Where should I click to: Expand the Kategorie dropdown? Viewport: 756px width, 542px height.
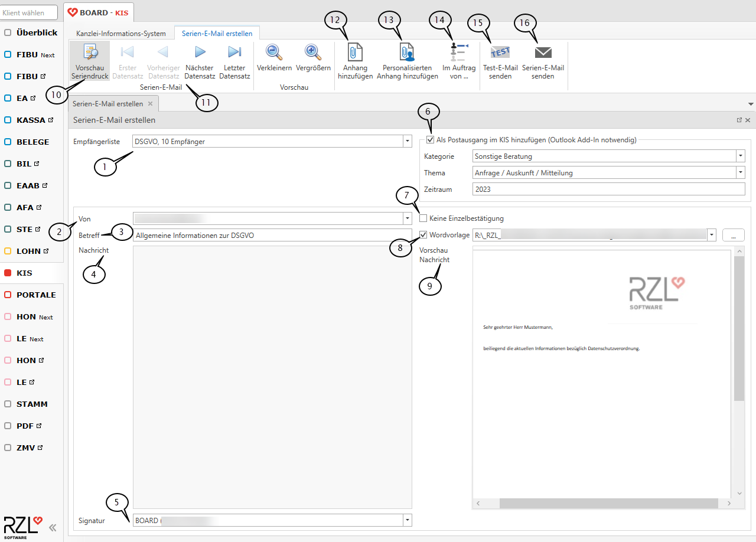pyautogui.click(x=741, y=156)
